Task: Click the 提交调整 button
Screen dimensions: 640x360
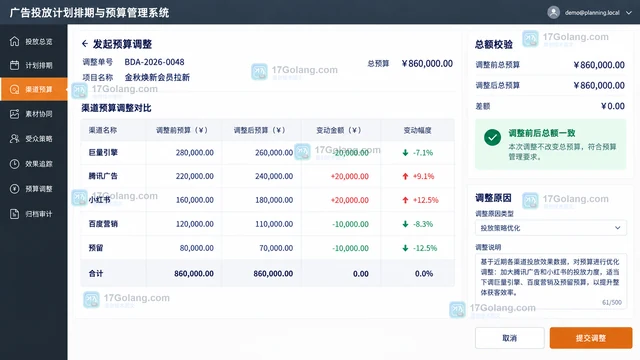Action: coord(591,338)
